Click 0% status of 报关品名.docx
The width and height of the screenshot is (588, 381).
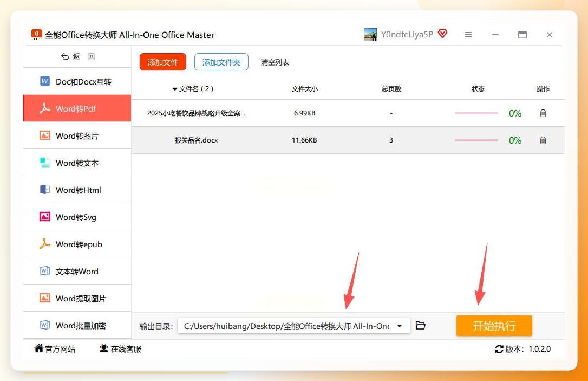[515, 140]
